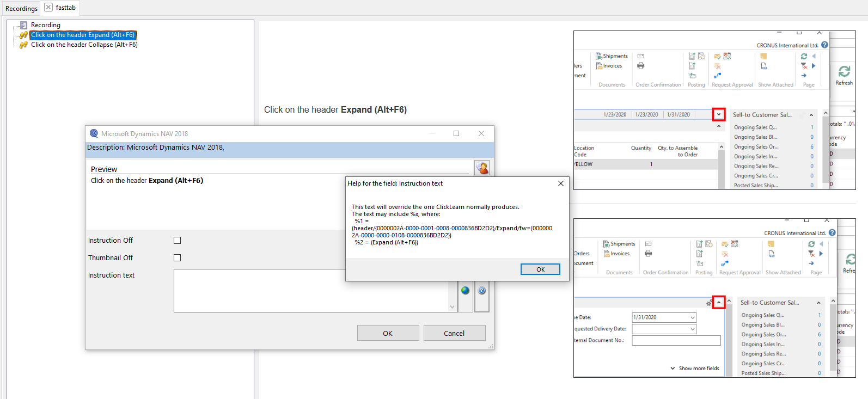
Task: Click the keys icon beside the Expand step
Action: [x=23, y=35]
